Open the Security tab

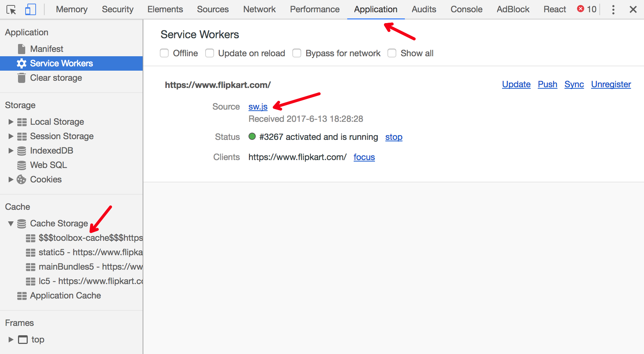point(117,9)
